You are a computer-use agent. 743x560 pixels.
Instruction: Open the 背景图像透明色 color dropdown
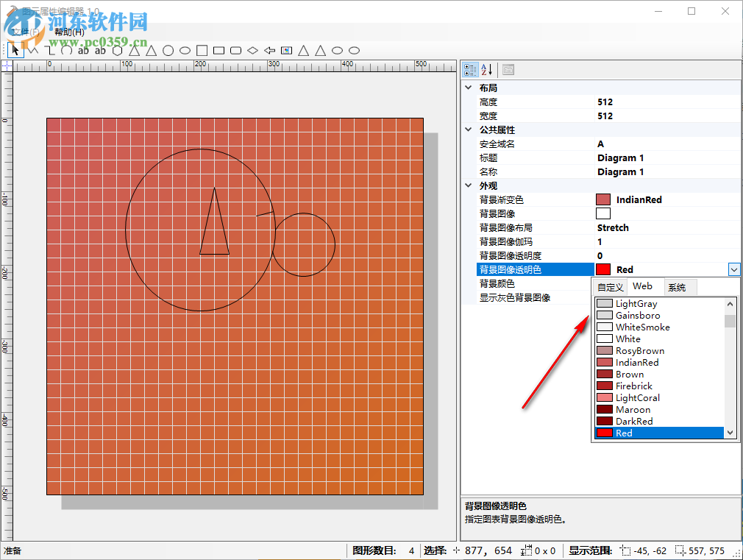(x=733, y=269)
